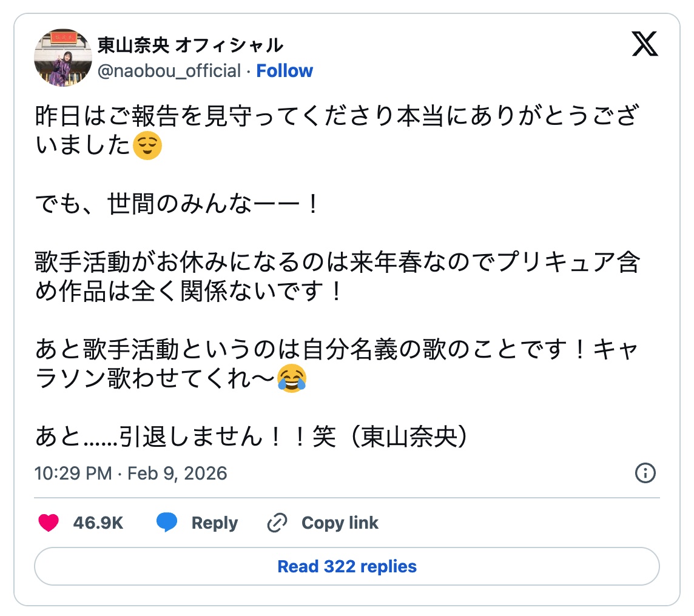Click the X logo to view on X
The width and height of the screenshot is (694, 616).
[645, 44]
